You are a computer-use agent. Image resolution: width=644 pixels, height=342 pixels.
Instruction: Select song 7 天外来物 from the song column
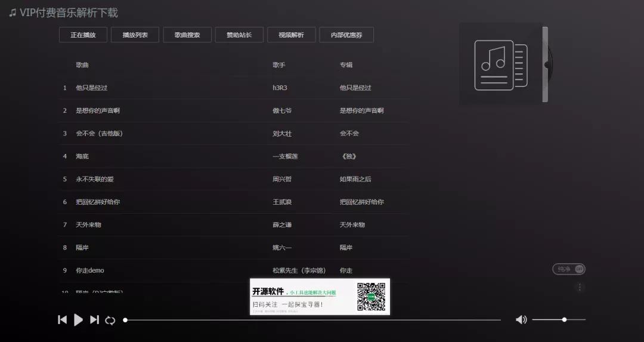pos(88,224)
